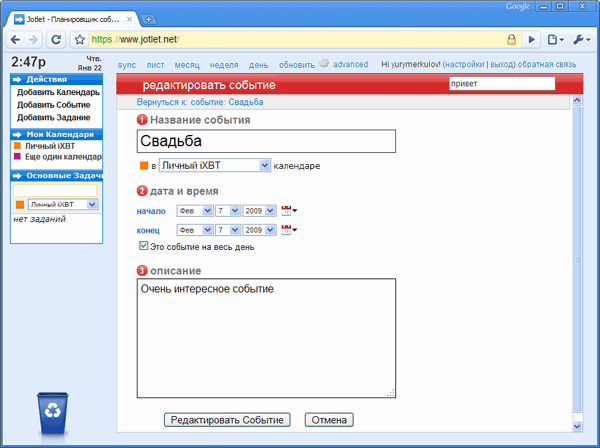Open the end date calendar picker
The image size is (600, 448).
point(289,230)
